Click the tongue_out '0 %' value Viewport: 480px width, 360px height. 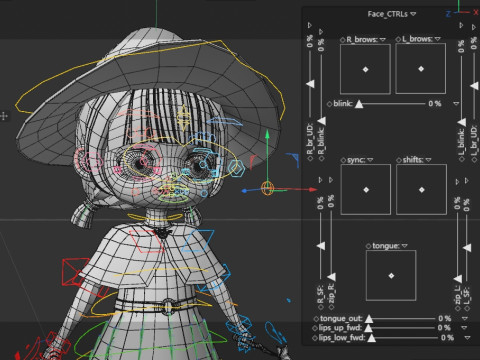(x=445, y=319)
